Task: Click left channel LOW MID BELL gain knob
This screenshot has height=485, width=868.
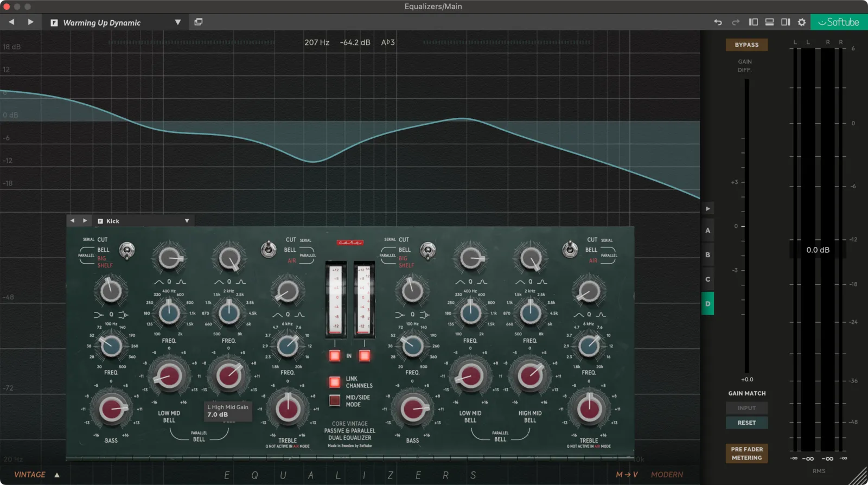Action: 169,376
